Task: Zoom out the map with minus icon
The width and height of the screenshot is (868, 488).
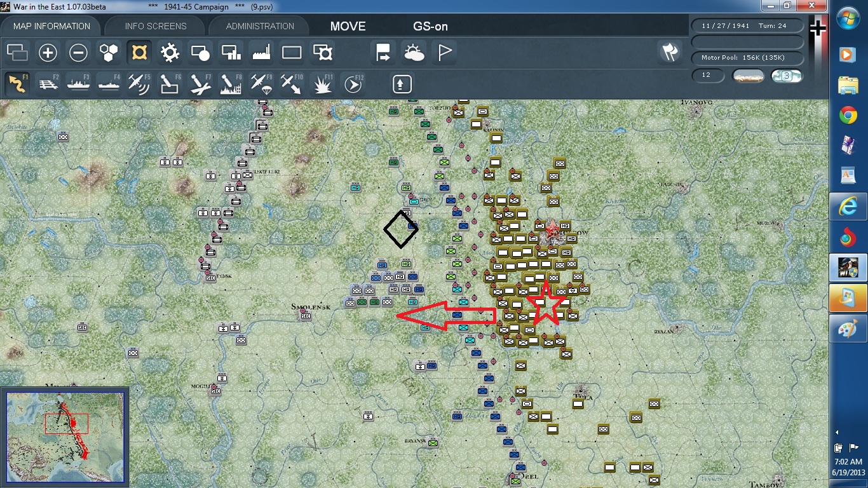Action: click(x=78, y=52)
